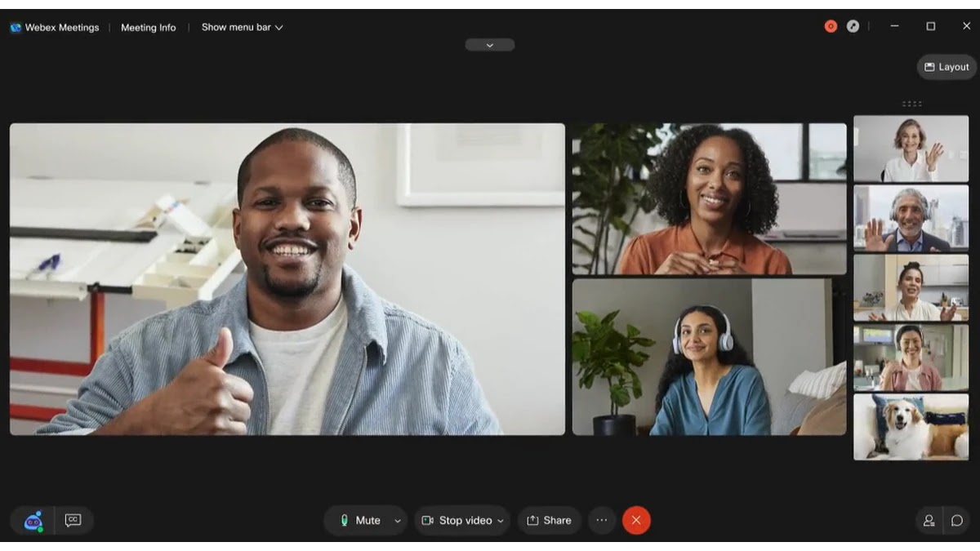Select the thumbnail showing the dog
This screenshot has height=551, width=980.
click(911, 427)
